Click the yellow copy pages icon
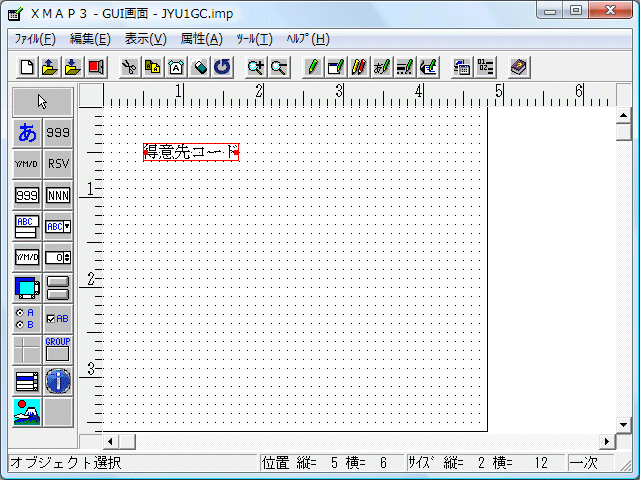Viewport: 640px width, 480px height. 153,67
